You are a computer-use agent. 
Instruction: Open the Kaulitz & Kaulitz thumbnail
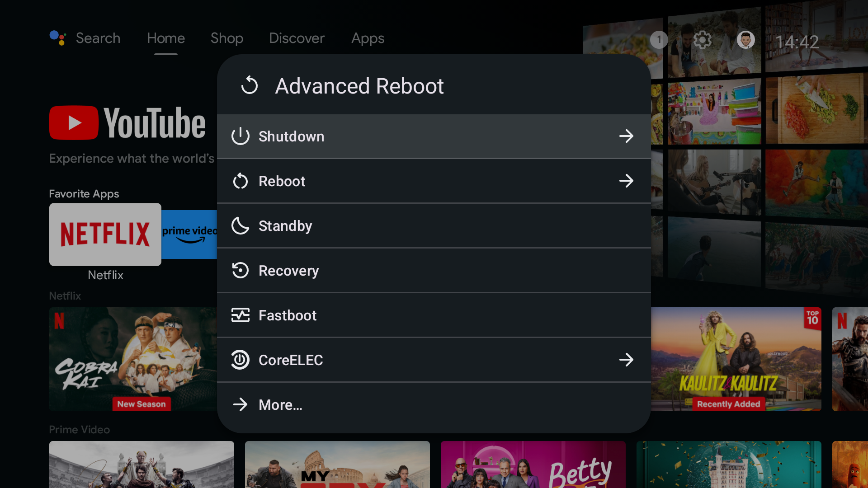tap(736, 359)
